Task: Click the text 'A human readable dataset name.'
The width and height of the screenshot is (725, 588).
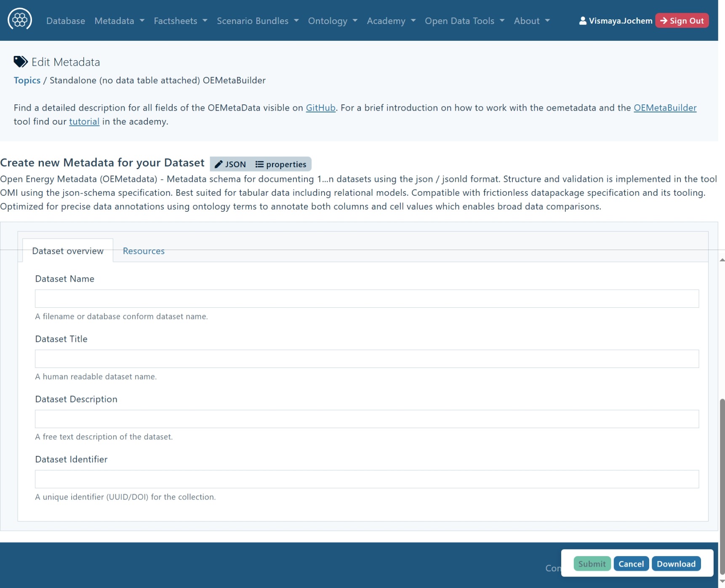Action: pos(96,377)
